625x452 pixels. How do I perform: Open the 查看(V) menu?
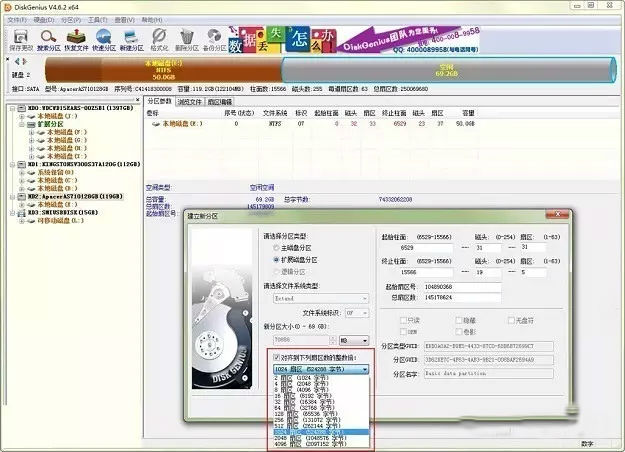click(124, 20)
